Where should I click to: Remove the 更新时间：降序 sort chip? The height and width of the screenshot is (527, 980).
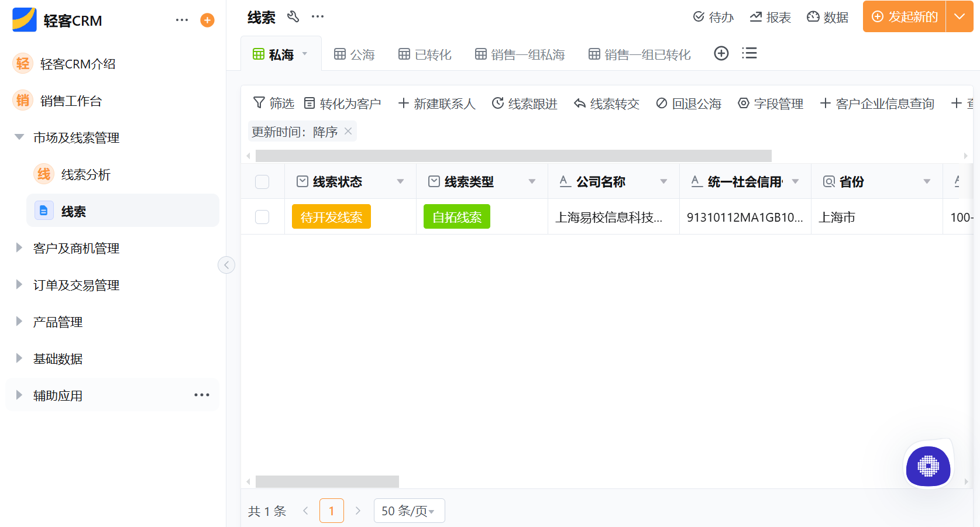click(348, 131)
